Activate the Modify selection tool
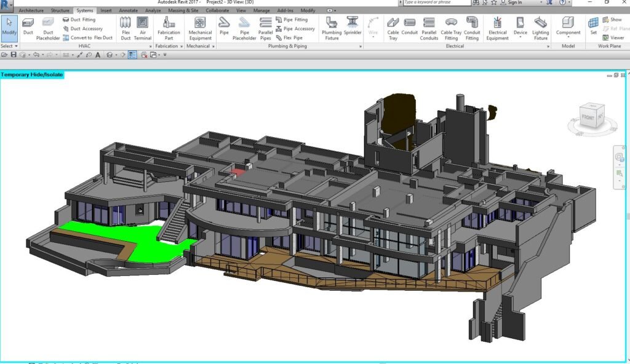630x364 pixels. tap(9, 27)
